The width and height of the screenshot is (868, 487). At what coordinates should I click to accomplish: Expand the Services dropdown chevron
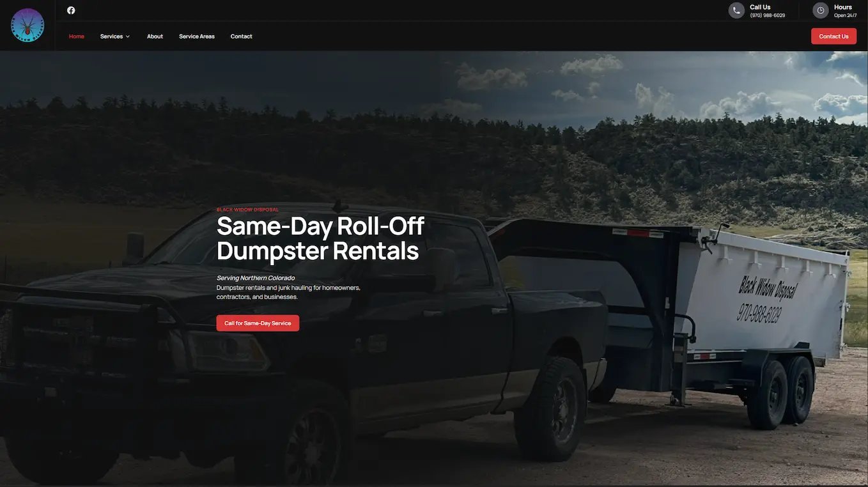point(128,36)
